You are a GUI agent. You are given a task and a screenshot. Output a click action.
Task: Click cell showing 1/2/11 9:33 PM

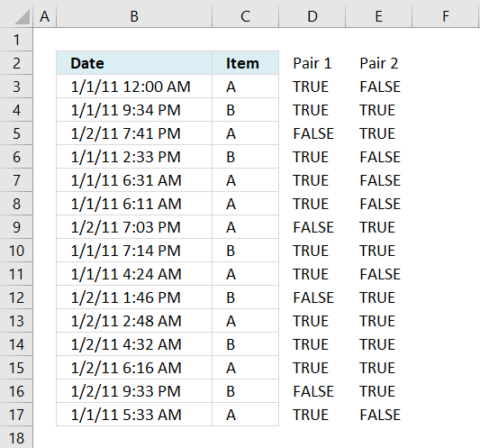pyautogui.click(x=134, y=391)
